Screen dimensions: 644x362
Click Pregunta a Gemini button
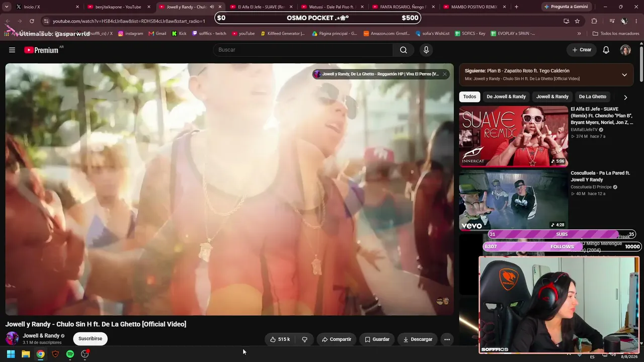(566, 7)
